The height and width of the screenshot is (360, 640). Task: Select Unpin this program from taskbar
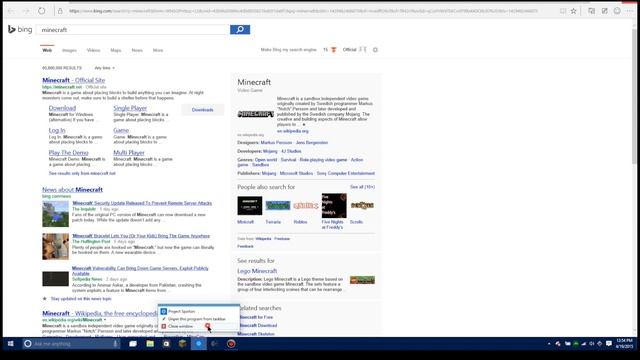[x=199, y=319]
